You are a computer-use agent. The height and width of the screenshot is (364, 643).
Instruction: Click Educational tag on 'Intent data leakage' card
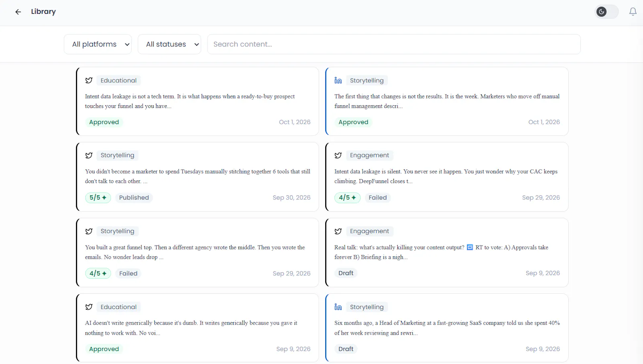pos(119,80)
